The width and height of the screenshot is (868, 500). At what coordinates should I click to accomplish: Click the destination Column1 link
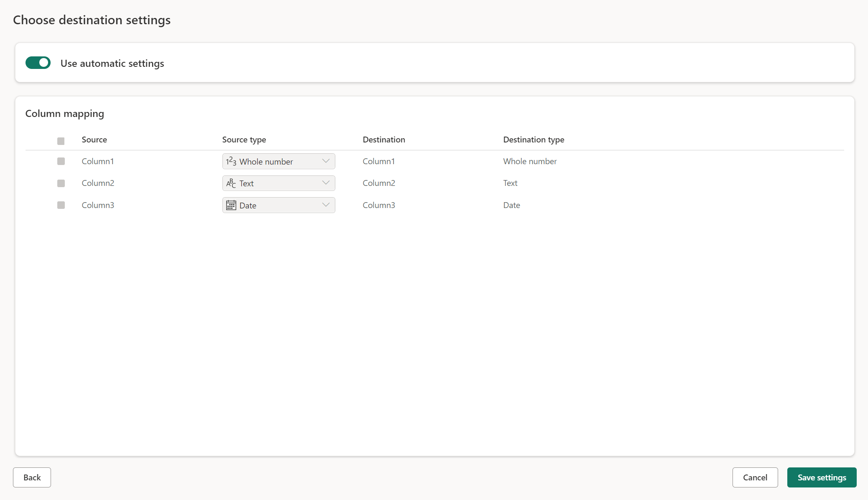[x=378, y=161]
